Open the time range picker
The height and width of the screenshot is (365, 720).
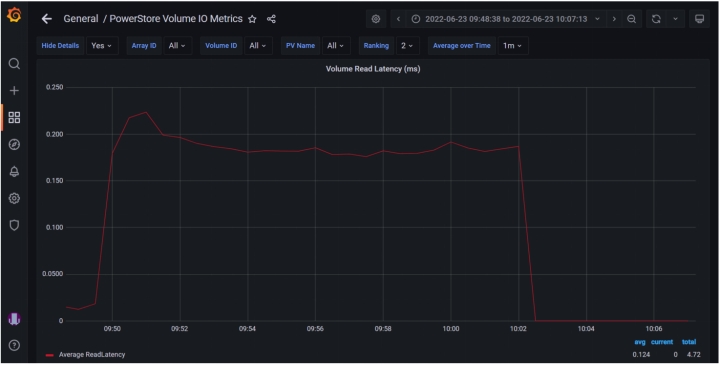506,19
